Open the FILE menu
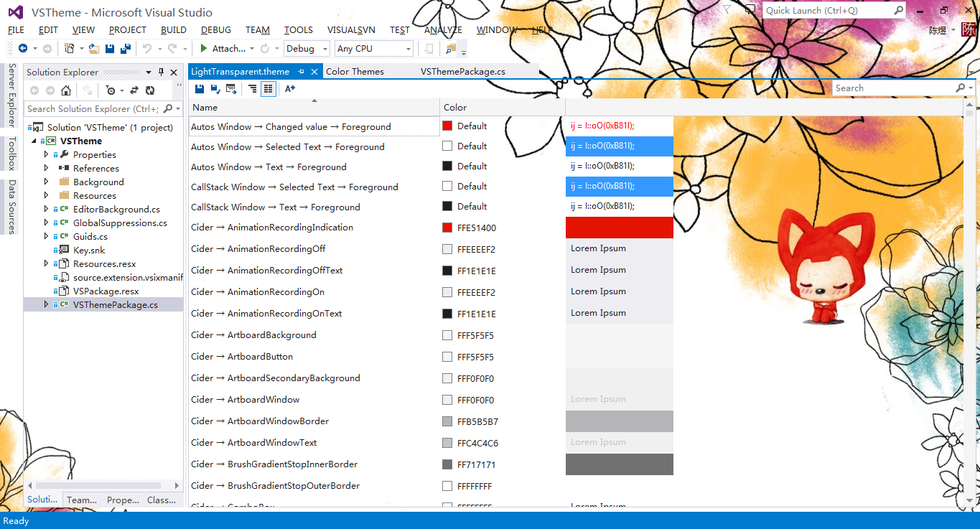This screenshot has height=529, width=980. [x=16, y=29]
